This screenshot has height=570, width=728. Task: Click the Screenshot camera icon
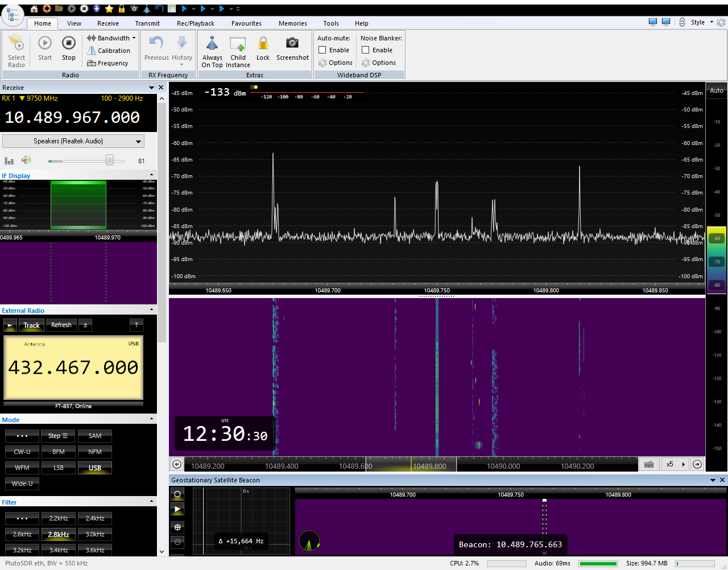tap(292, 43)
